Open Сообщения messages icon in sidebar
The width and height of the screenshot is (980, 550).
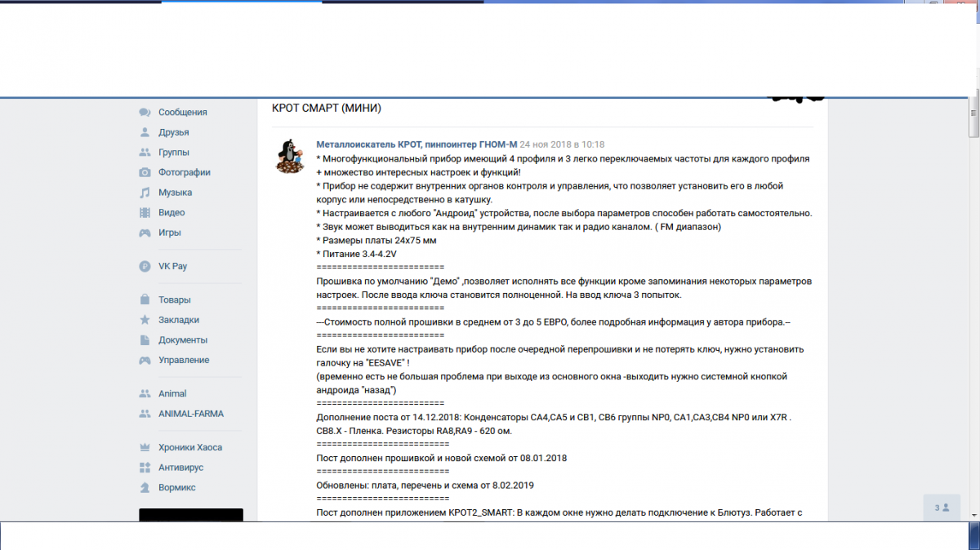click(145, 113)
